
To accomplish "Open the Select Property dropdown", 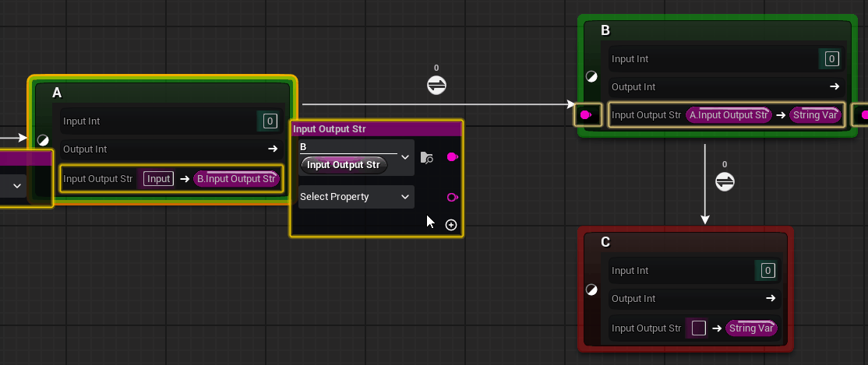I will coord(355,197).
